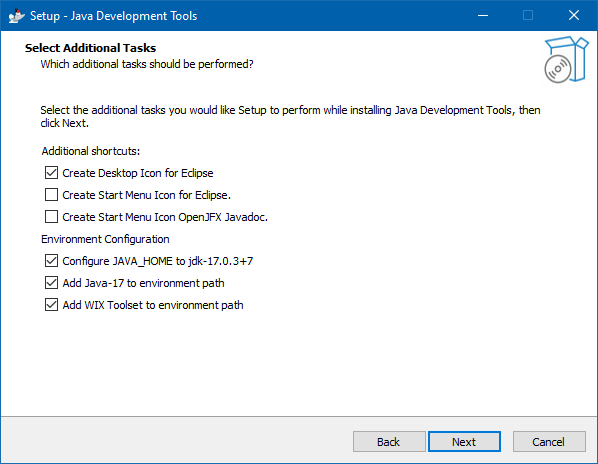Screen dimensions: 598x464
Task: Click the installer box and disc icon
Action: point(566,59)
